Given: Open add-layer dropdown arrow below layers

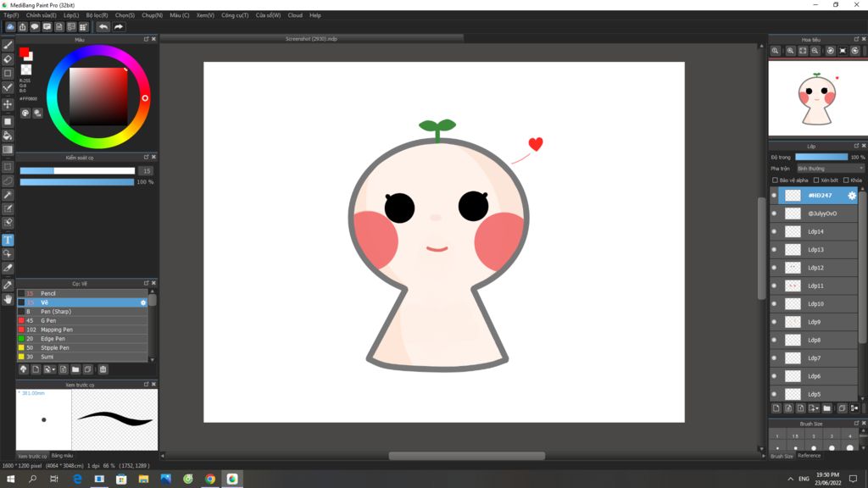Looking at the screenshot, I should tap(816, 409).
